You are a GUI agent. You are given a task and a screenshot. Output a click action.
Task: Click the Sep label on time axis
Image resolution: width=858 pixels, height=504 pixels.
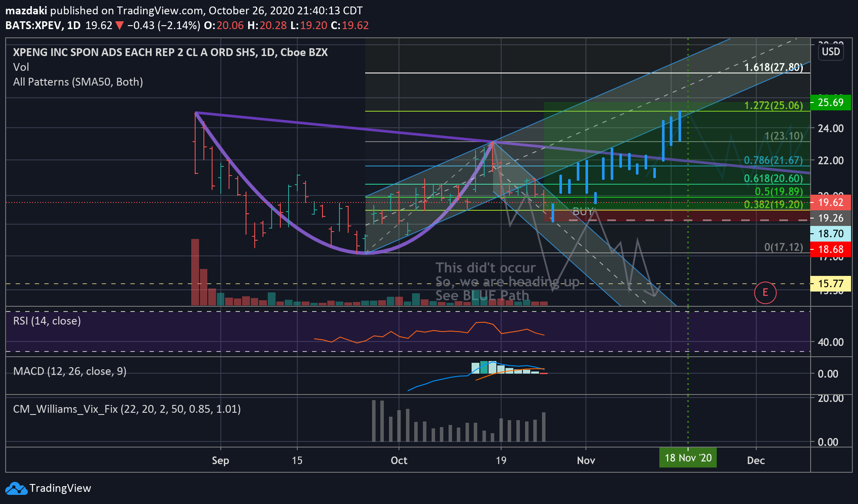(x=220, y=461)
